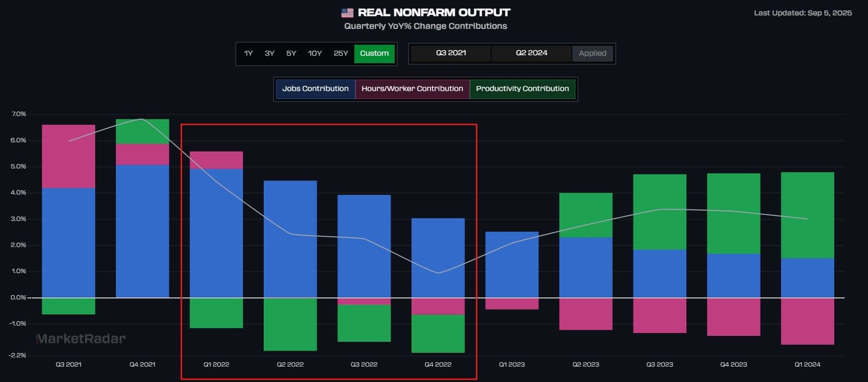
Task: Select the 1Y time range
Action: 248,54
